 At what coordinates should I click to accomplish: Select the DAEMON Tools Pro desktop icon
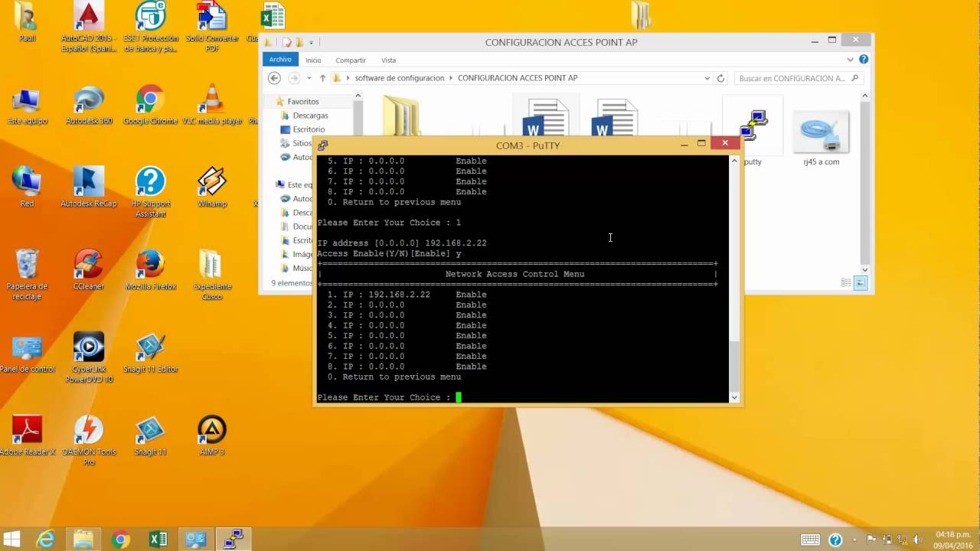[x=89, y=441]
